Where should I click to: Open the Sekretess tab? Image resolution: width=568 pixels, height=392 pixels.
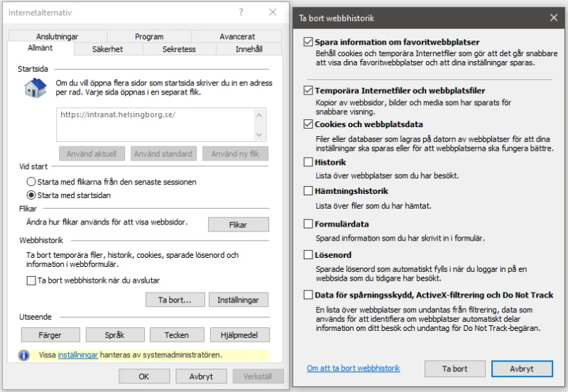click(179, 49)
